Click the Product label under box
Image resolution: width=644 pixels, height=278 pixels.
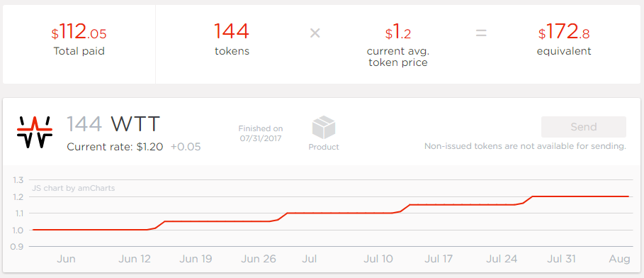[324, 147]
